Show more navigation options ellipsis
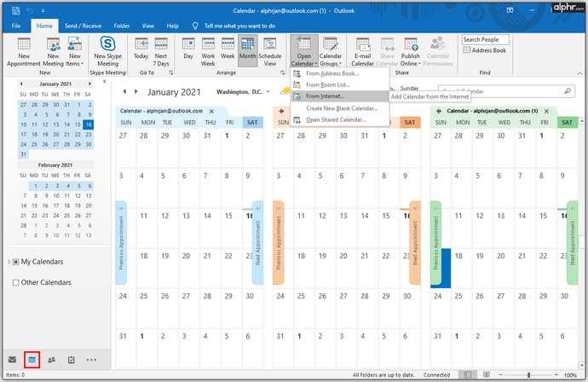Screen dimensions: 588x382 pos(91,360)
